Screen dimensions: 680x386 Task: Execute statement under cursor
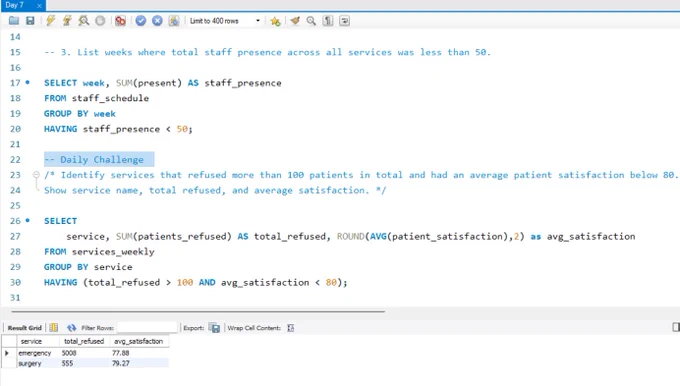point(67,21)
